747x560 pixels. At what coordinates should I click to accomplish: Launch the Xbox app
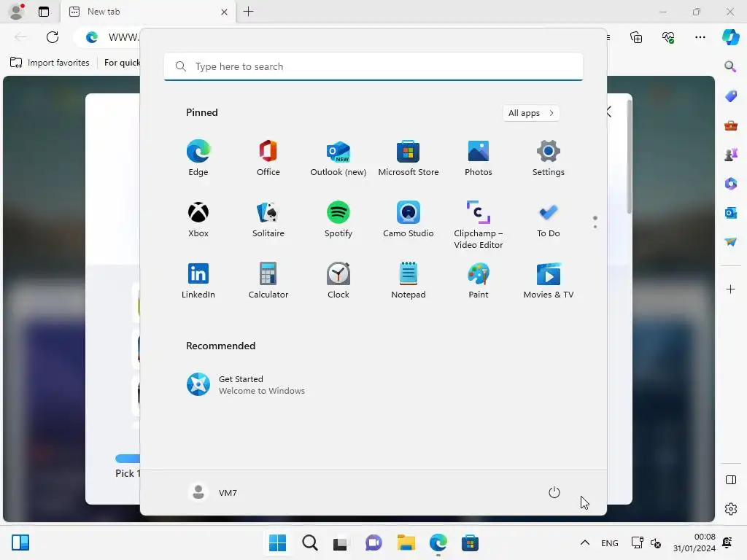point(198,219)
